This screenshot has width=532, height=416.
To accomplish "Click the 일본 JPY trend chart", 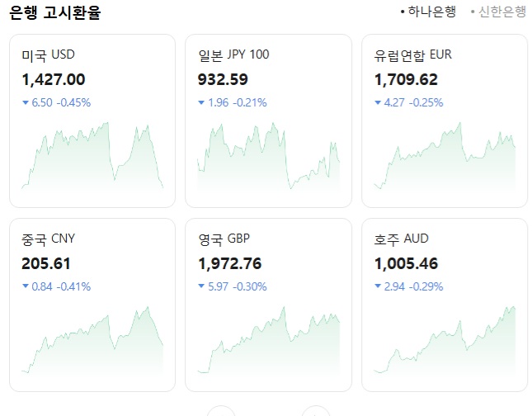I will tap(268, 157).
